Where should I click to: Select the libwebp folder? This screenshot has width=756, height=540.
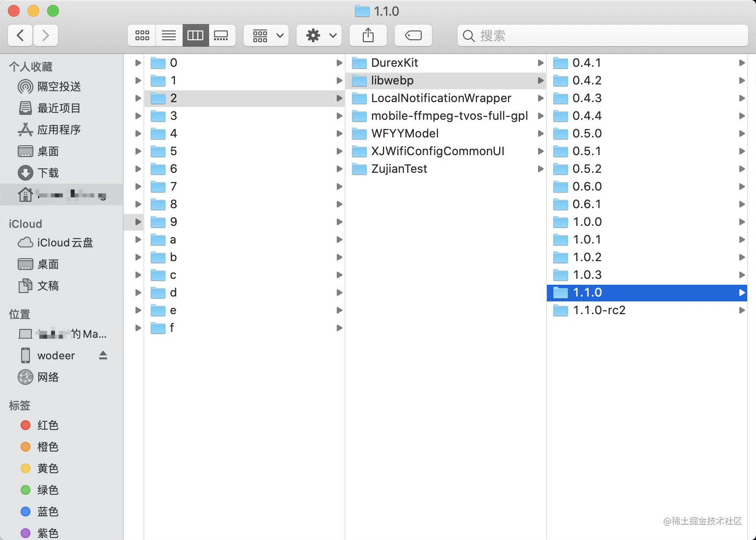click(x=392, y=81)
